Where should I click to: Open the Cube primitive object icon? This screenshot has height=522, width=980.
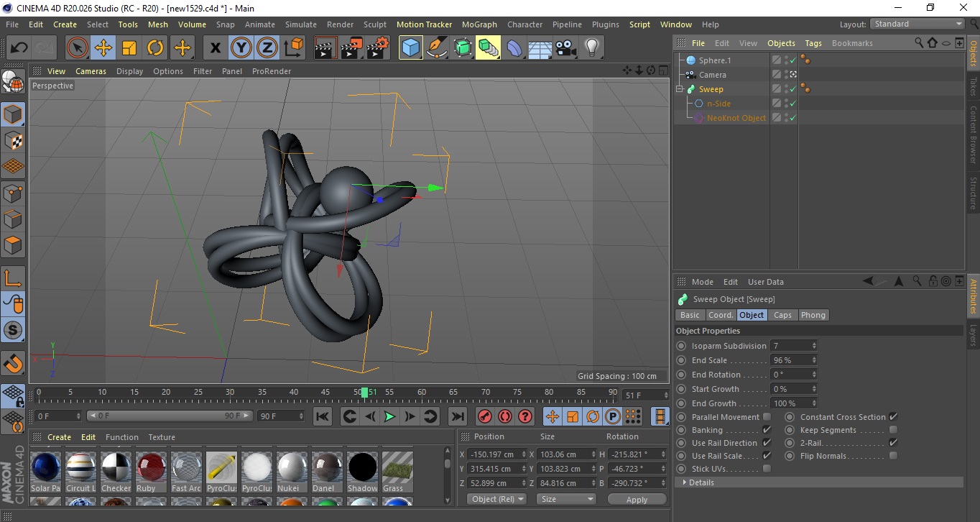(x=410, y=48)
